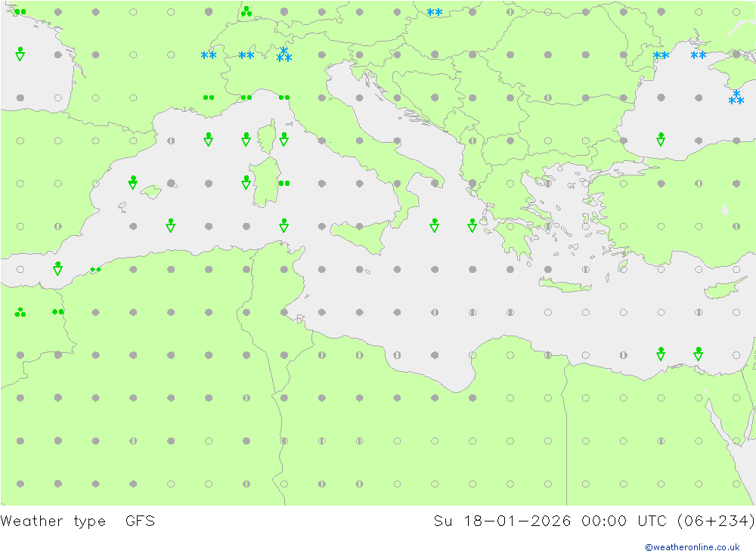Select the shower symbol south of Sicily's toe of Italy
This screenshot has height=554, width=756.
435,225
